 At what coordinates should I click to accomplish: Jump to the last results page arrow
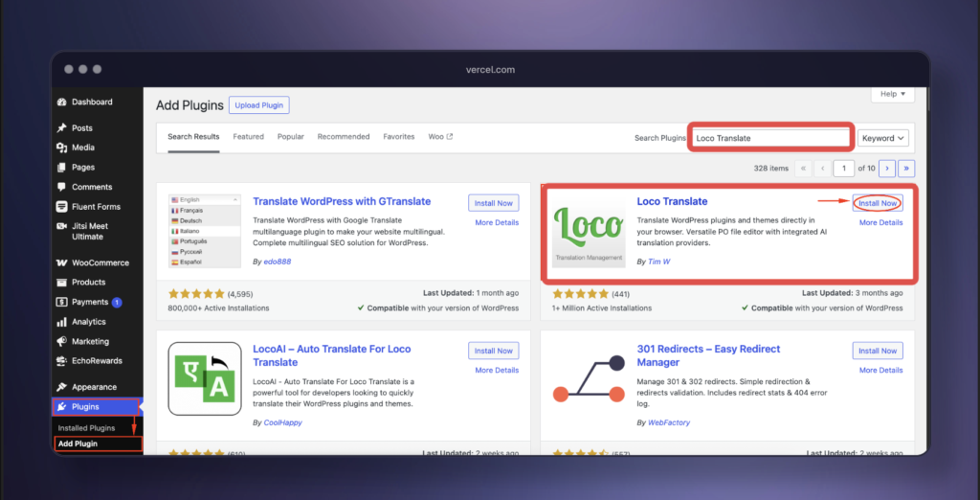pos(907,169)
